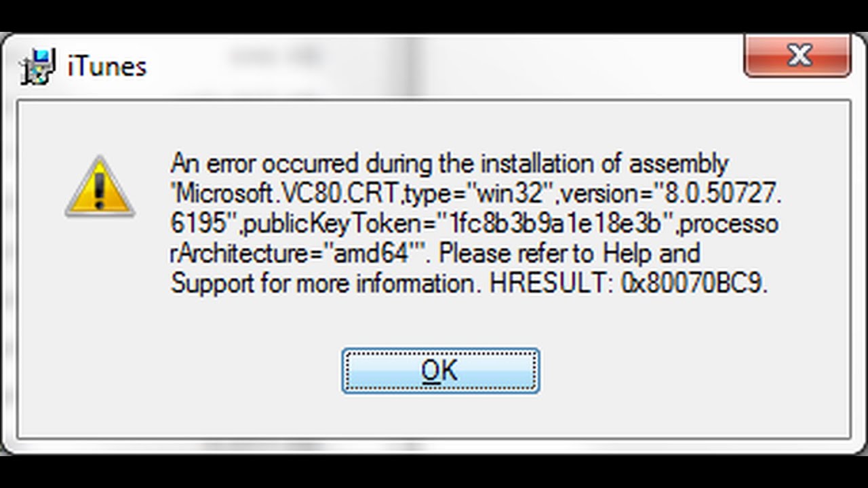This screenshot has height=488, width=868.
Task: Click the version="8.0.50727. text
Action: pos(669,194)
